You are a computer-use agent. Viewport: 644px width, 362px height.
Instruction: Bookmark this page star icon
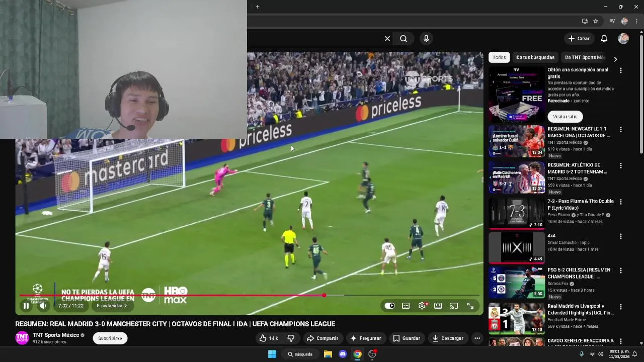point(596,21)
